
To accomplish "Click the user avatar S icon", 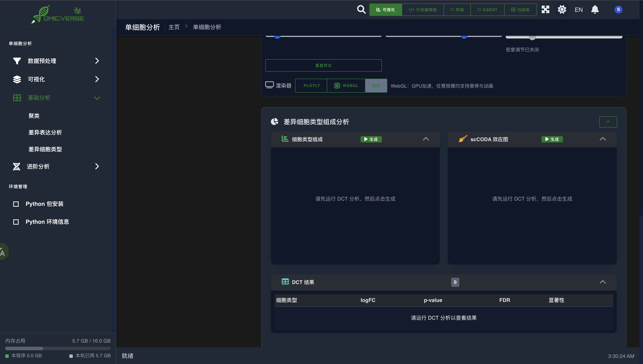I will 618,9.
